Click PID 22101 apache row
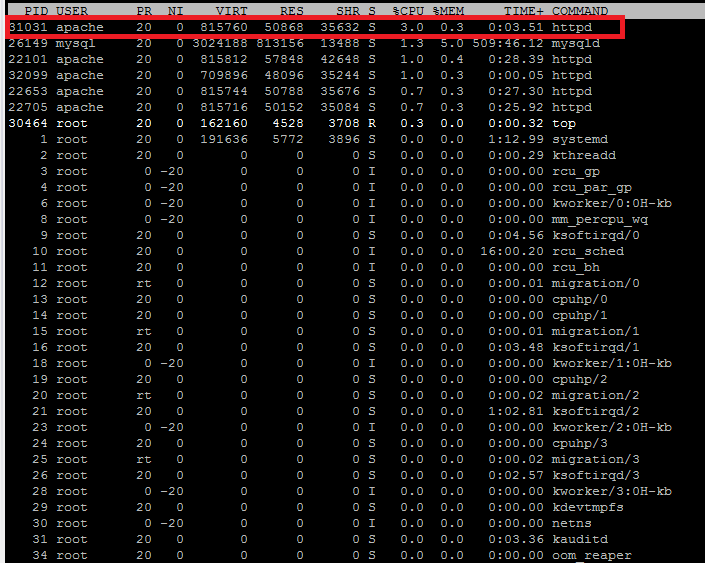This screenshot has width=705, height=563. coord(28,59)
